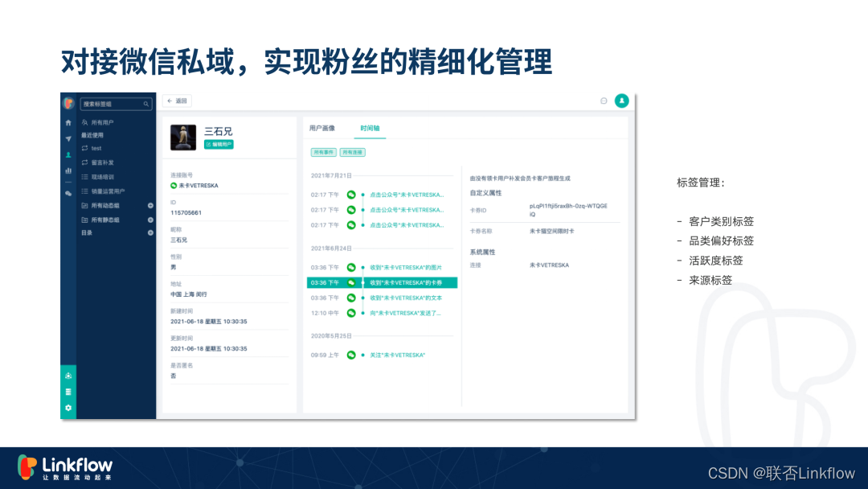The height and width of the screenshot is (489, 868).
Task: Open the paper-plane campaigns icon
Action: (x=68, y=139)
